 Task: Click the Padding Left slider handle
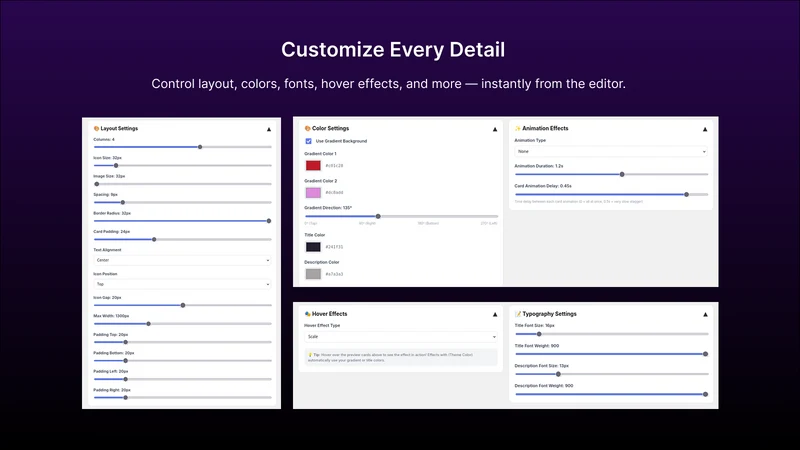click(126, 379)
